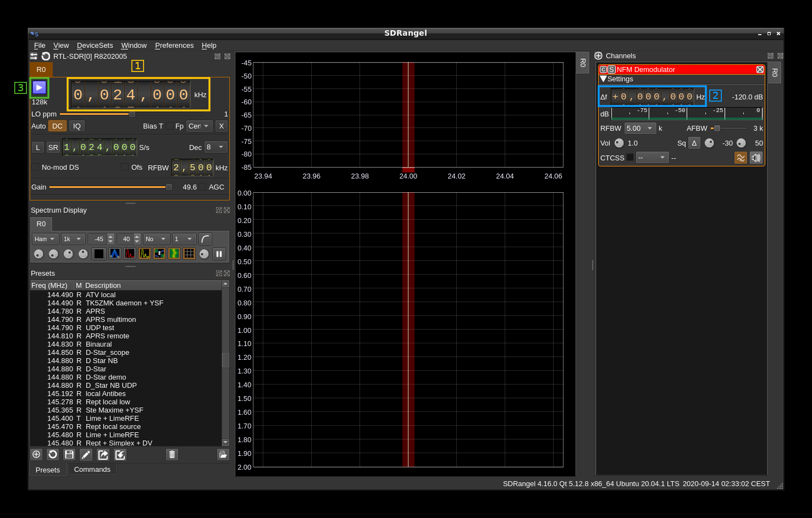
Task: Start device acquisition with play button
Action: [x=39, y=87]
